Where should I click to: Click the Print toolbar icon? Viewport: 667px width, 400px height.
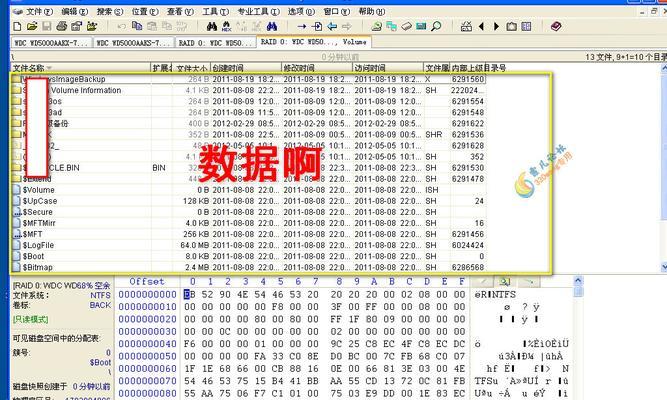point(62,26)
